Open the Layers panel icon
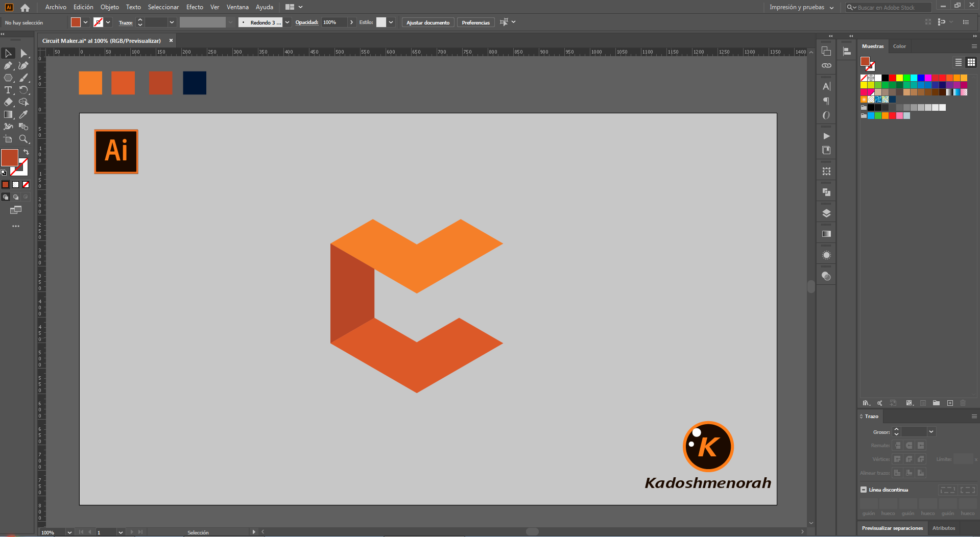 pos(826,213)
